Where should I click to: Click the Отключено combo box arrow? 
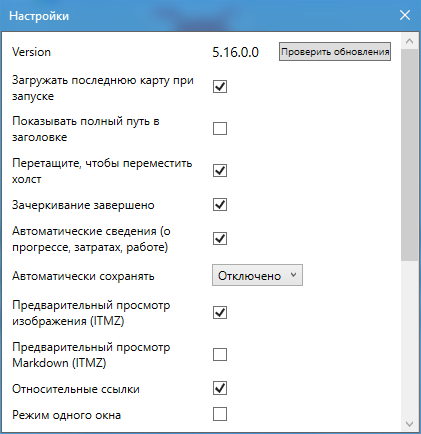293,275
